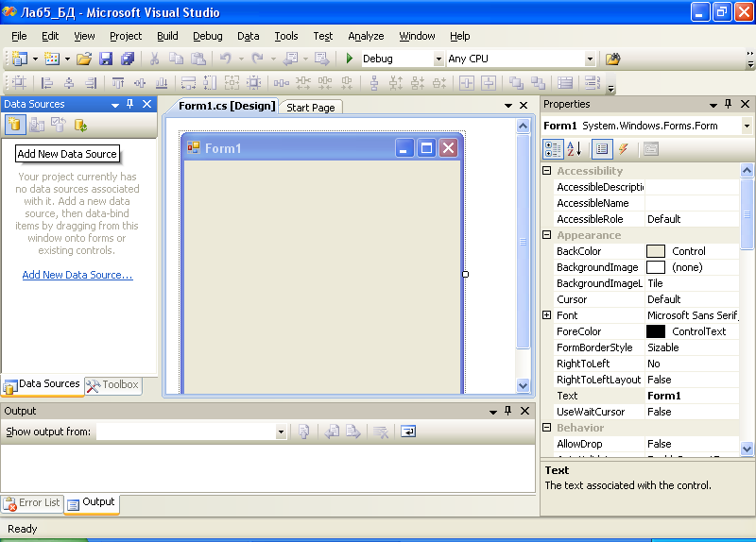Click Add New Data Source icon in Data Sources toolbar
This screenshot has width=756, height=542.
point(15,125)
